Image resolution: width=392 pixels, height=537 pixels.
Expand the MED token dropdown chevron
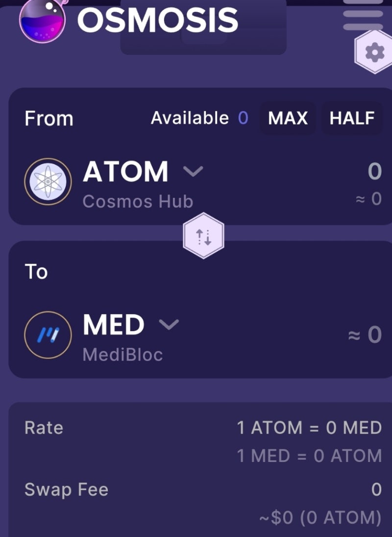[x=169, y=324]
